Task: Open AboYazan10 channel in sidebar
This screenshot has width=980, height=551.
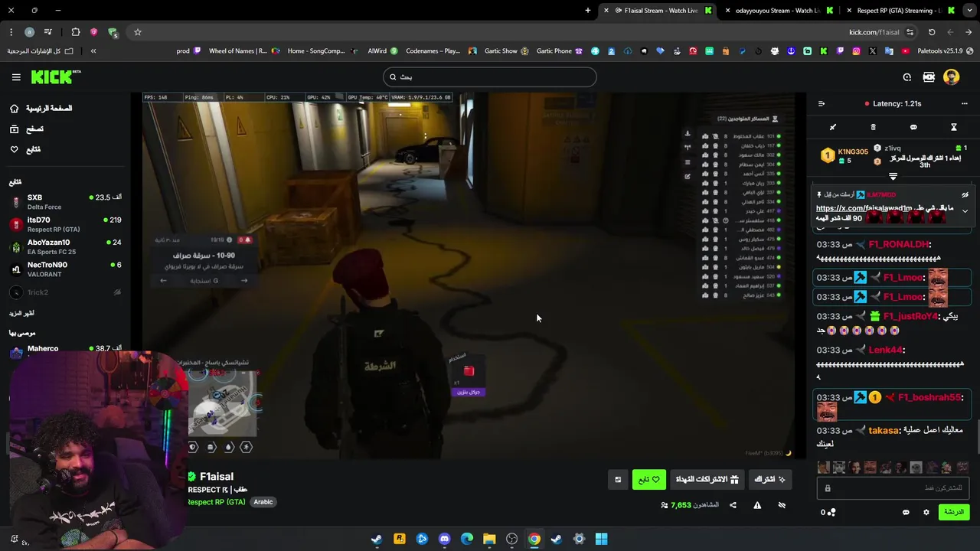Action: tap(66, 246)
